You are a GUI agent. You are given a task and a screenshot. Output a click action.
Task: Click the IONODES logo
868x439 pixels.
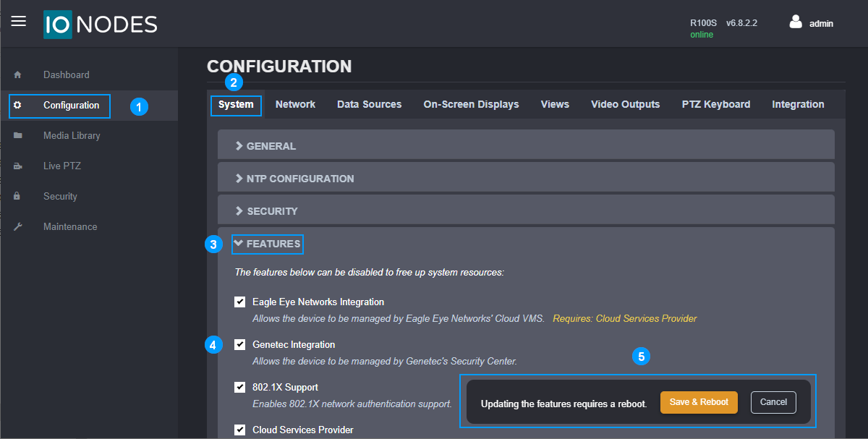pyautogui.click(x=99, y=24)
